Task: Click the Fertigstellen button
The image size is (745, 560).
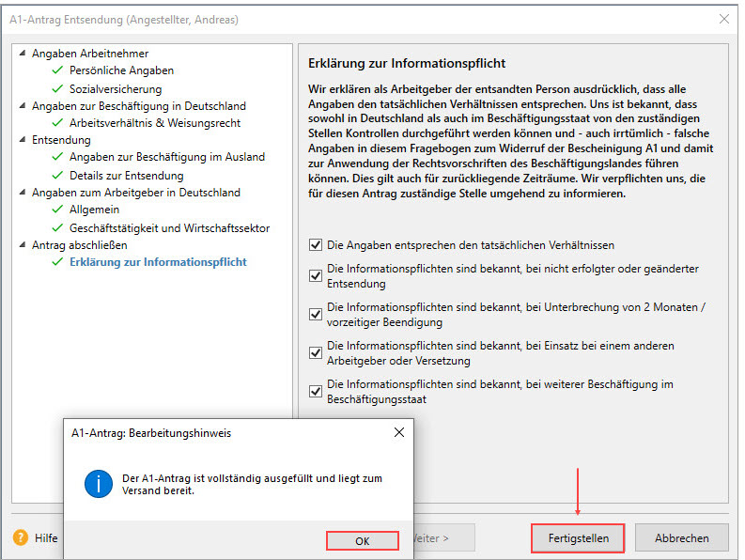Action: coord(577,538)
